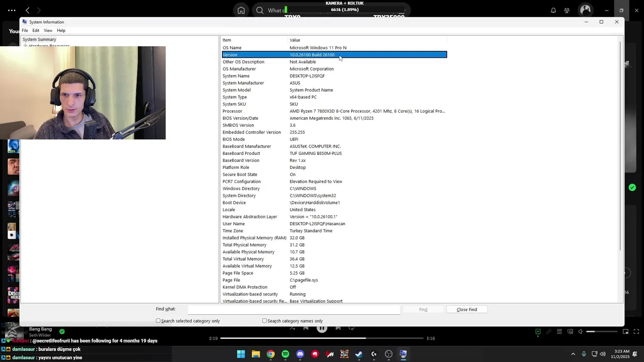Viewport: 644px width, 362px height.
Task: Skip to next Spotify track
Action: [x=338, y=328]
